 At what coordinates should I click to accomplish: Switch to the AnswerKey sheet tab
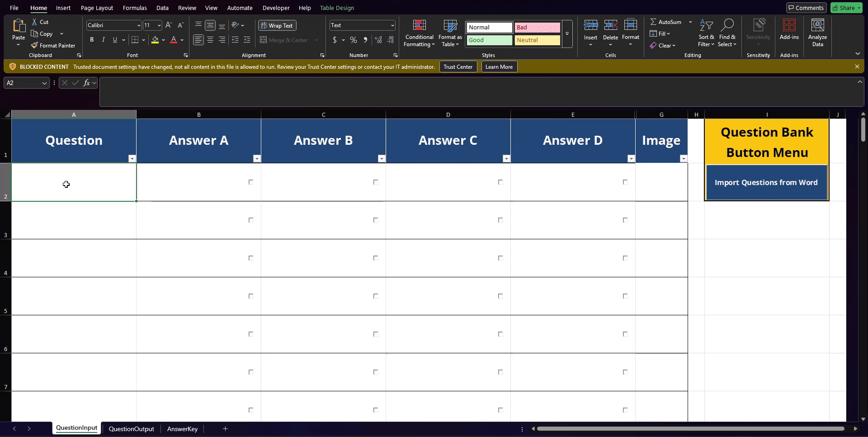pos(183,429)
